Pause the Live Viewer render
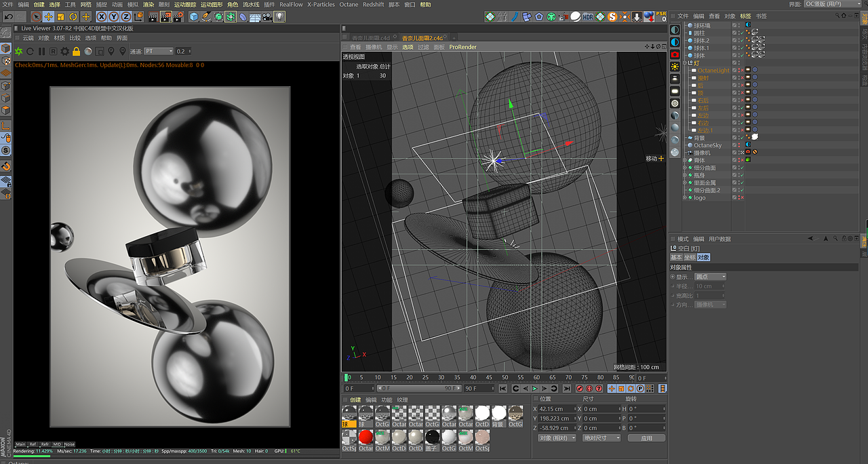 (41, 51)
